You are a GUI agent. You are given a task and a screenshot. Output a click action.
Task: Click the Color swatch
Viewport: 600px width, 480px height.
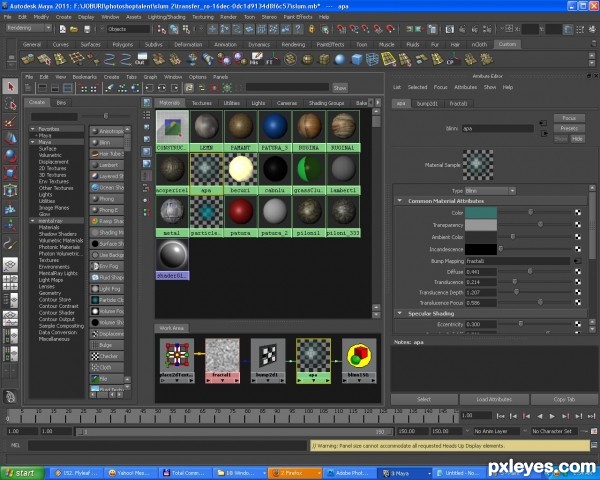(481, 212)
